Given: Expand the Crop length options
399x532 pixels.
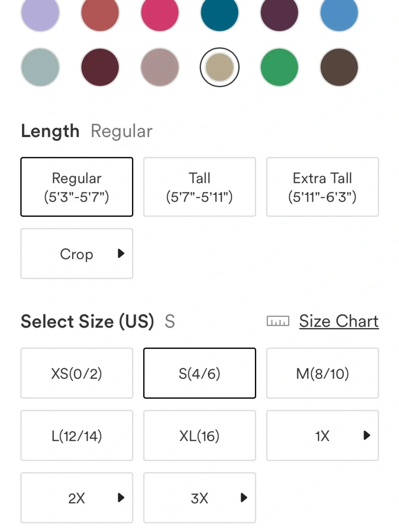Looking at the screenshot, I should tap(77, 253).
